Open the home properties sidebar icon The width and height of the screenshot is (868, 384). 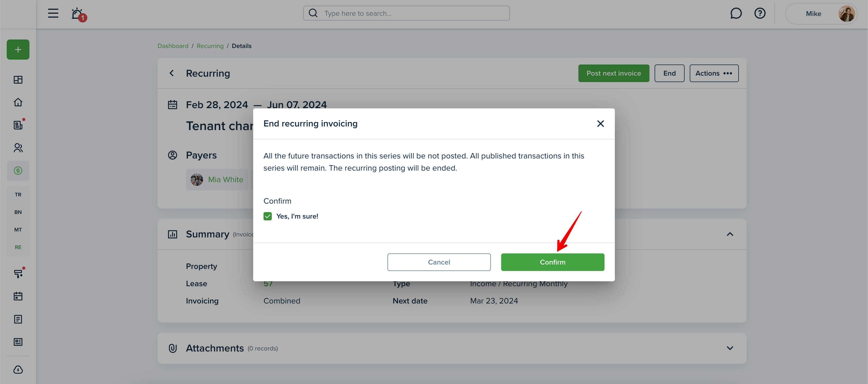click(x=18, y=102)
